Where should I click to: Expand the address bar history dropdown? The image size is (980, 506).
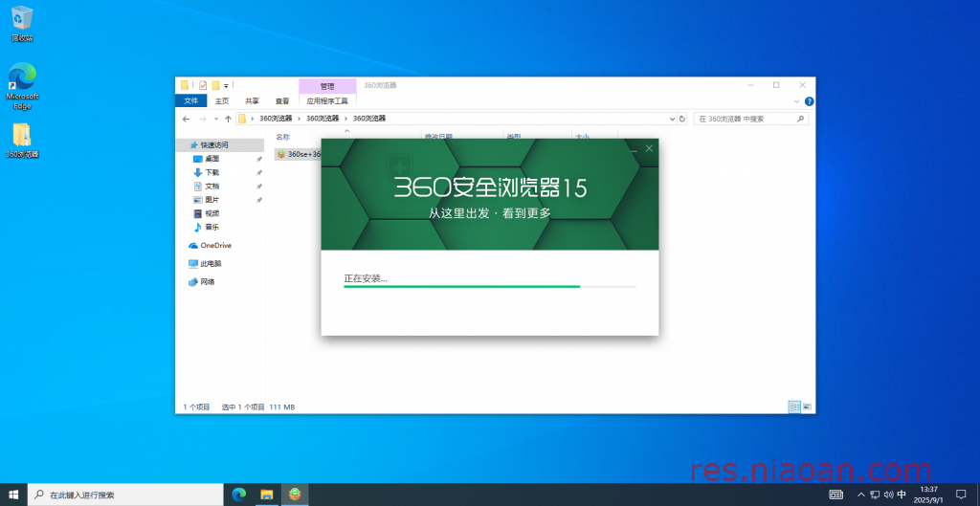pyautogui.click(x=673, y=119)
